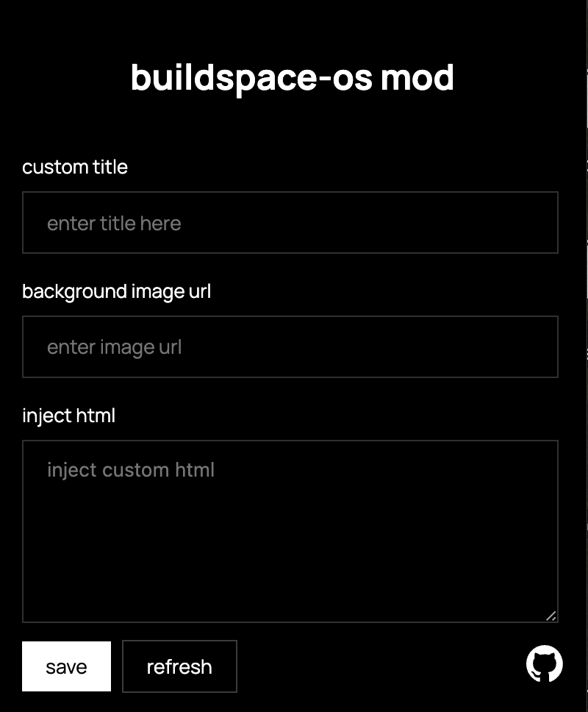Visit the project via the Octocat icon
588x712 pixels.
coord(545,664)
